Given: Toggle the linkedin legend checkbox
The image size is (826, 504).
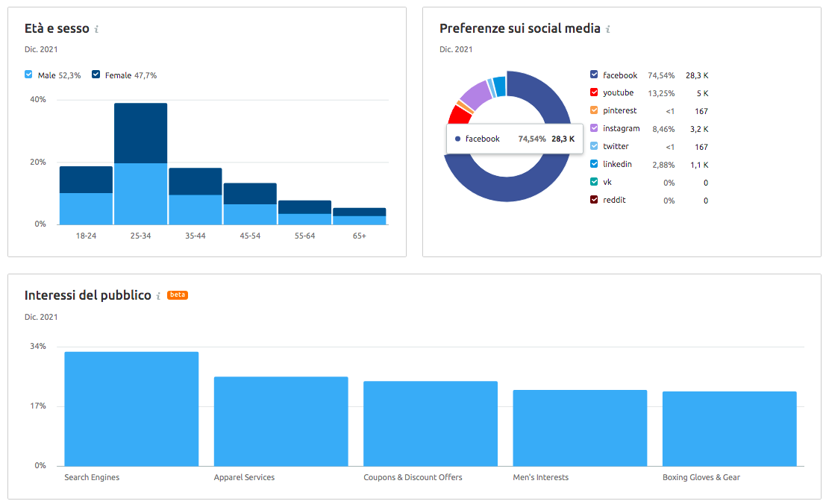Looking at the screenshot, I should click(x=594, y=164).
